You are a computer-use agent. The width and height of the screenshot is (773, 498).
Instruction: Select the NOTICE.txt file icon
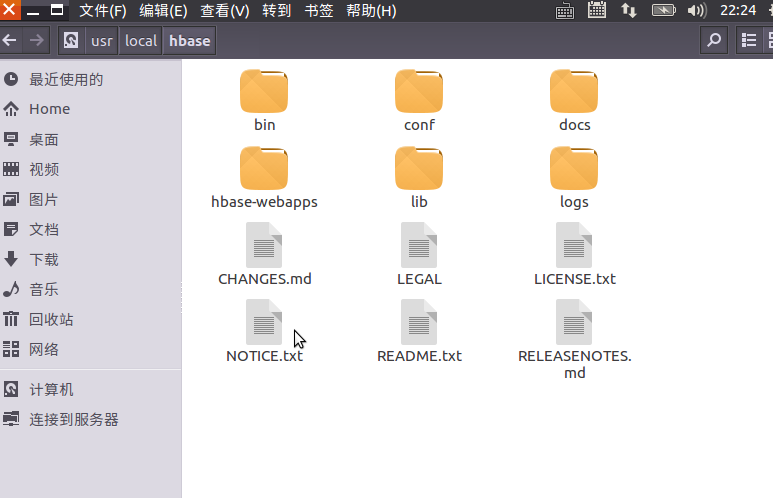pos(264,322)
